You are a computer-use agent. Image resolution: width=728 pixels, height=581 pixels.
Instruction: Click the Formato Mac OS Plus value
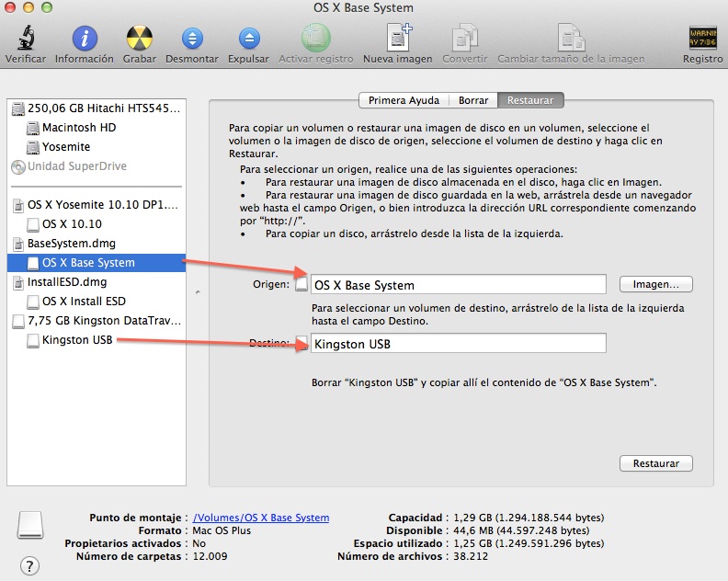point(222,530)
